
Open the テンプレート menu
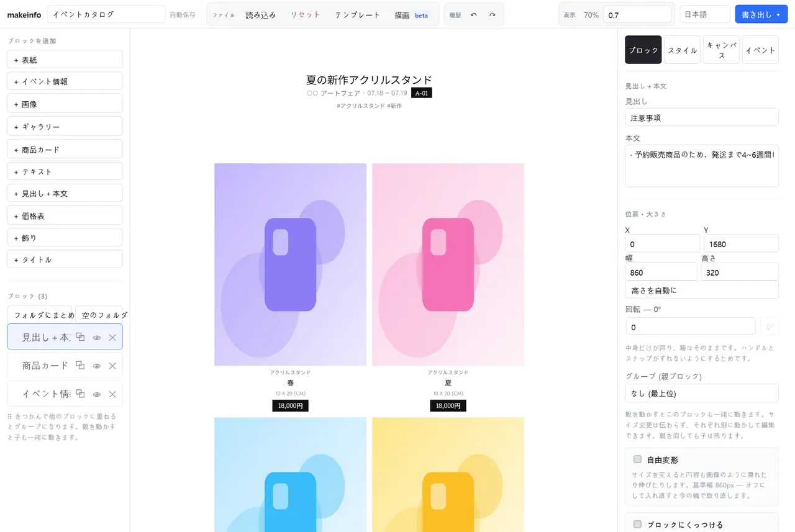(x=357, y=15)
